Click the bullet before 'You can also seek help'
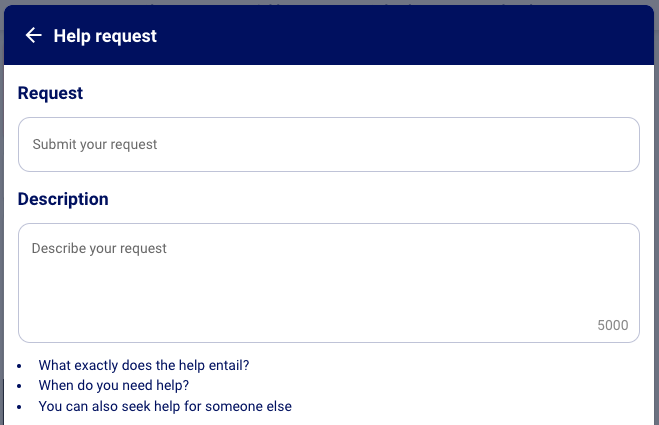659x425 pixels. pos(20,407)
